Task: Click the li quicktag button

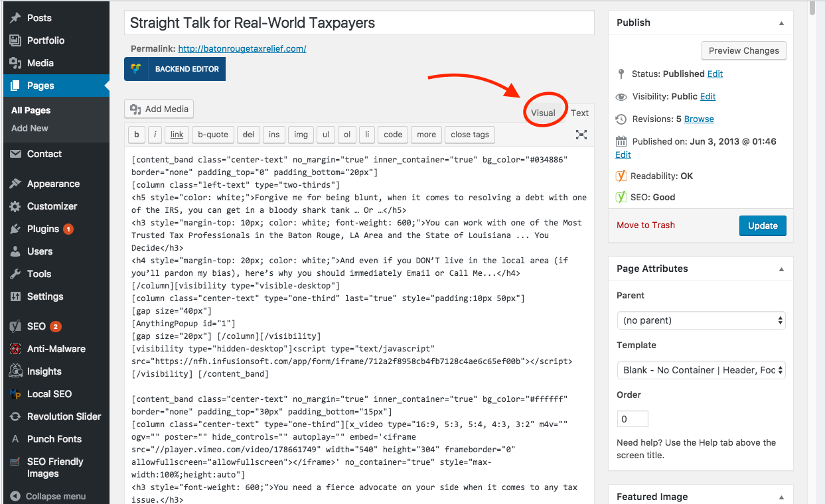Action: pyautogui.click(x=367, y=135)
